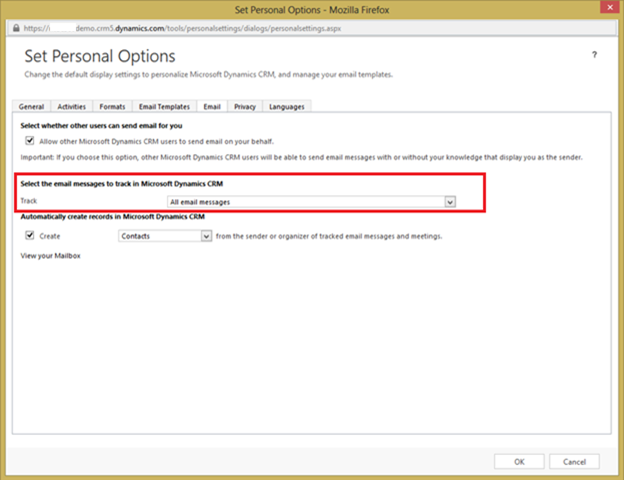Toggle allow others to send email checkbox
The height and width of the screenshot is (482, 625).
click(x=29, y=141)
